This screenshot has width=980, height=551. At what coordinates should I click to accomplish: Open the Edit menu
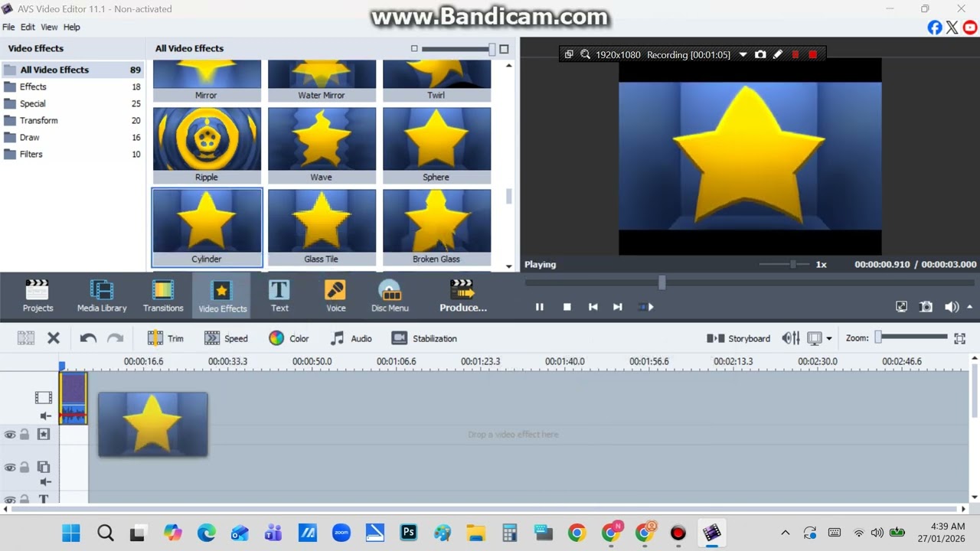tap(28, 27)
